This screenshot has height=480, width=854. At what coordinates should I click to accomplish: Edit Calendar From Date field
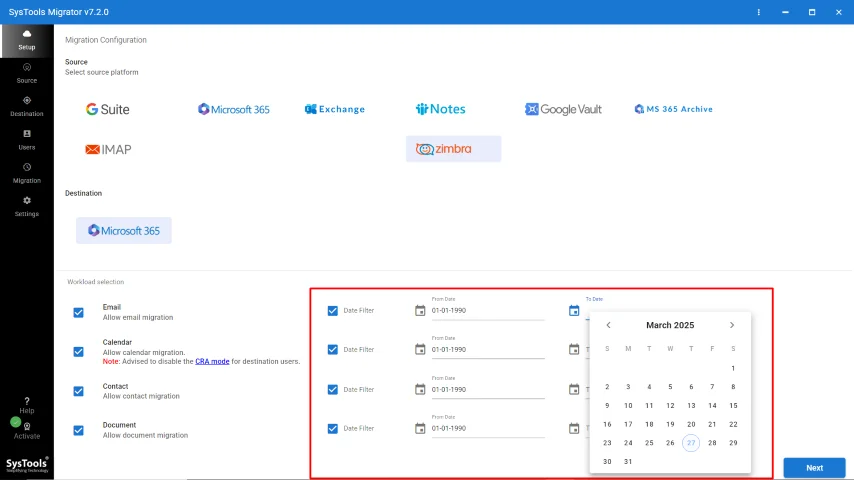(488, 349)
